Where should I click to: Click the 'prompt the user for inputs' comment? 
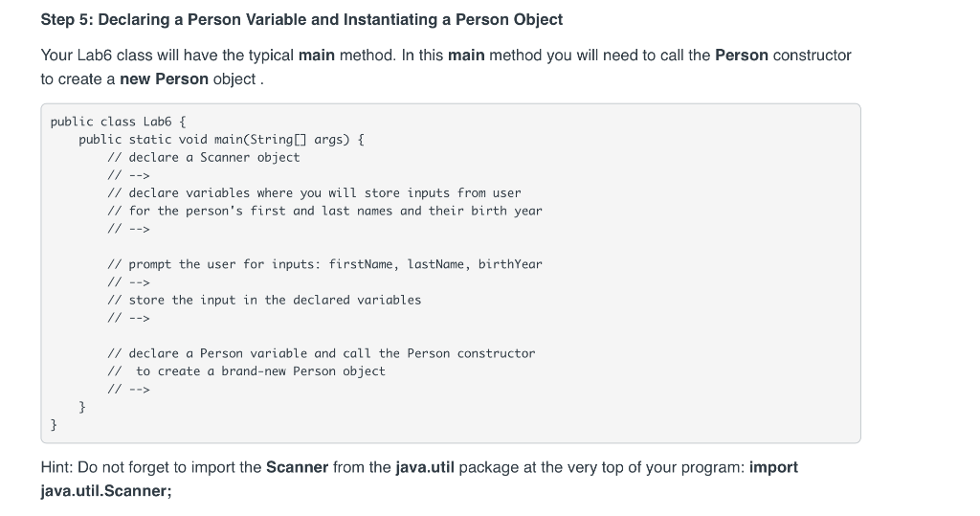(325, 264)
